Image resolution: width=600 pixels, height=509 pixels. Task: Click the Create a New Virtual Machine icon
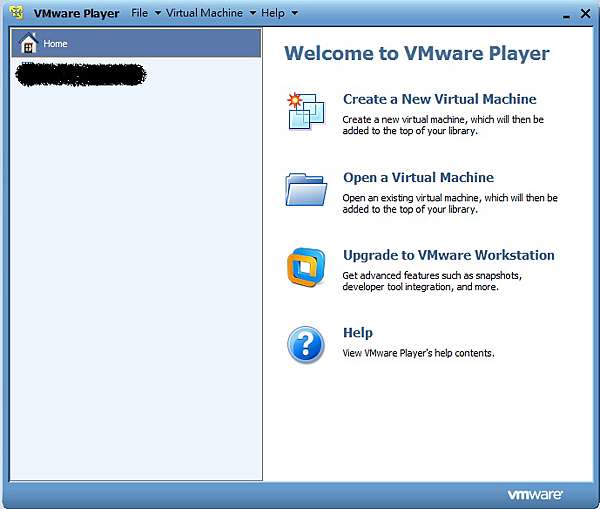click(306, 111)
